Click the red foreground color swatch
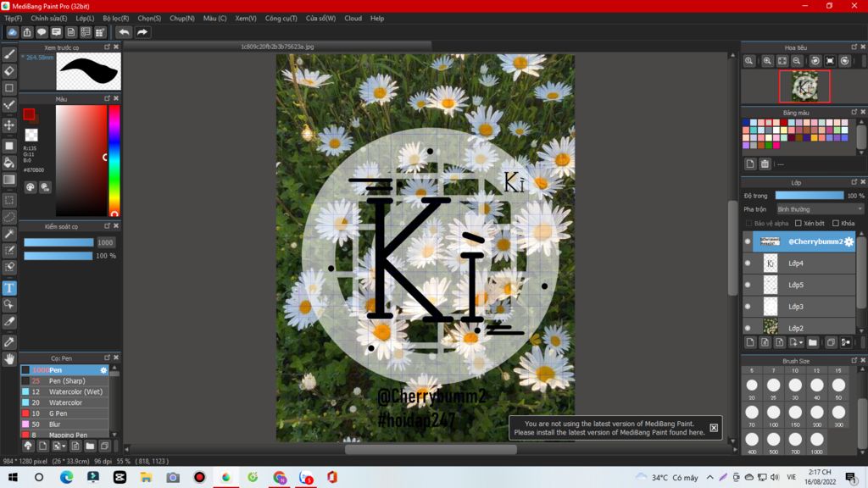868x488 pixels. [x=29, y=114]
